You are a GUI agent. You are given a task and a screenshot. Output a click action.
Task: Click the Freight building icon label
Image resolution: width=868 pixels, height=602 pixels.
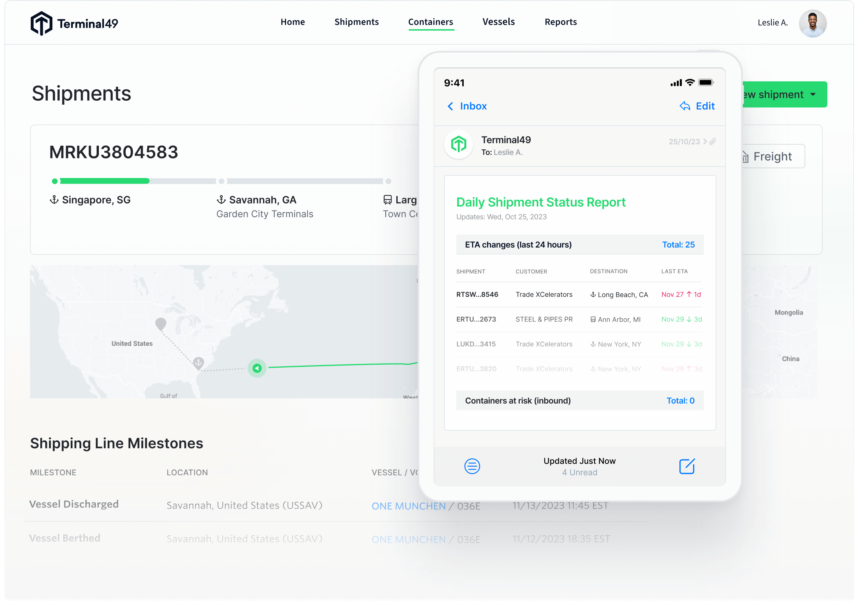click(745, 156)
